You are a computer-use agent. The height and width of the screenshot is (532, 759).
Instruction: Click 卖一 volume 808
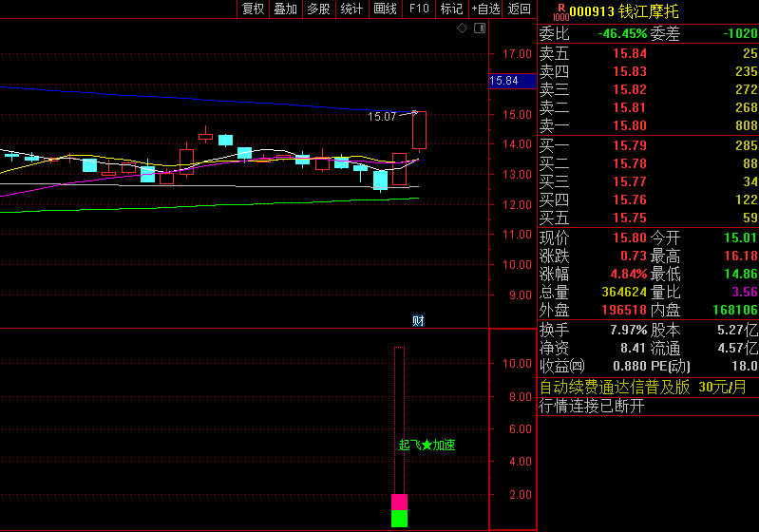tap(746, 125)
